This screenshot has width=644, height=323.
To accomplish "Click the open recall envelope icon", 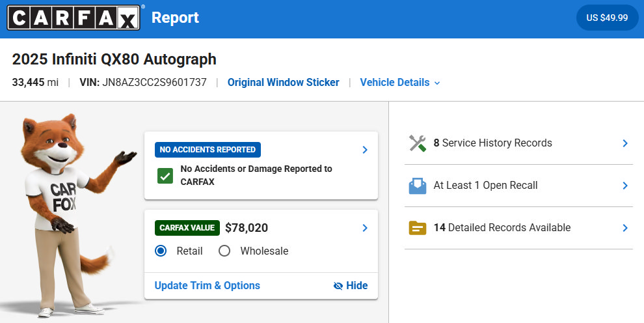I will coord(417,186).
